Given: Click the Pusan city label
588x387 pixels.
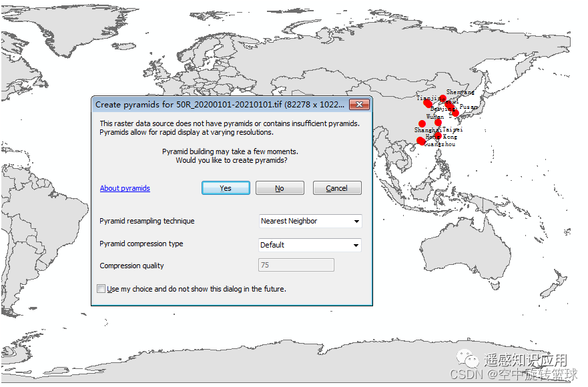Looking at the screenshot, I should (x=469, y=107).
